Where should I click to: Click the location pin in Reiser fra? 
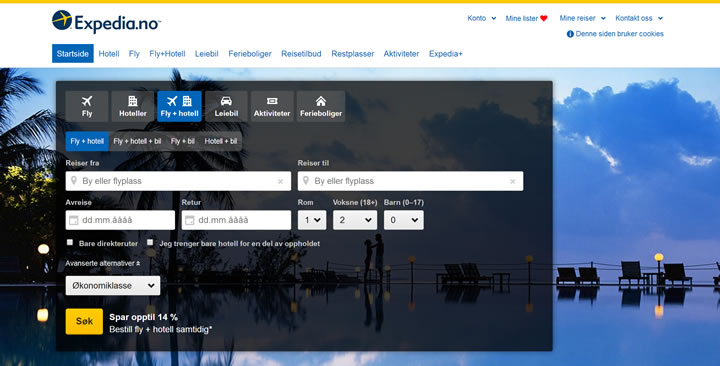point(74,180)
